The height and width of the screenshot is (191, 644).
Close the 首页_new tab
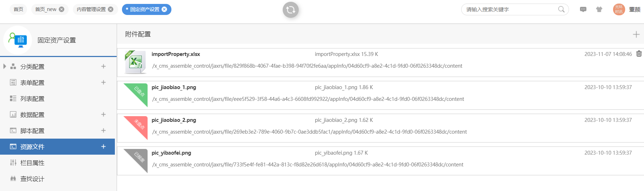coord(62,9)
